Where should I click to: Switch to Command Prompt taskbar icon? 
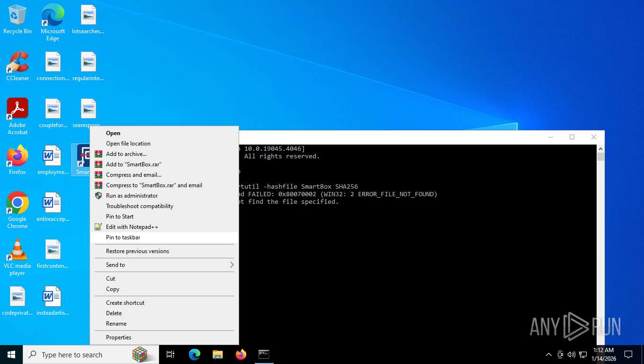tap(264, 355)
